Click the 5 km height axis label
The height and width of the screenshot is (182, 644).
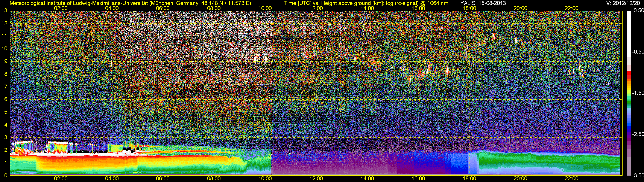click(6, 112)
